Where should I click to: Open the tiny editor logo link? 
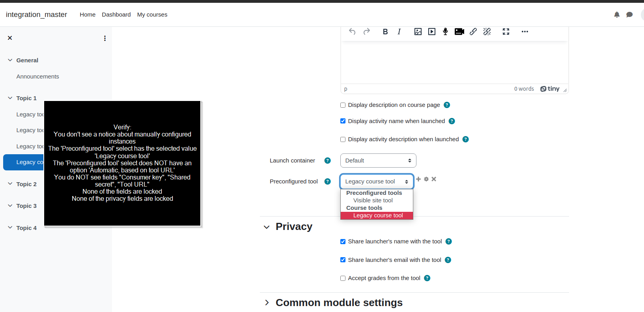click(550, 89)
